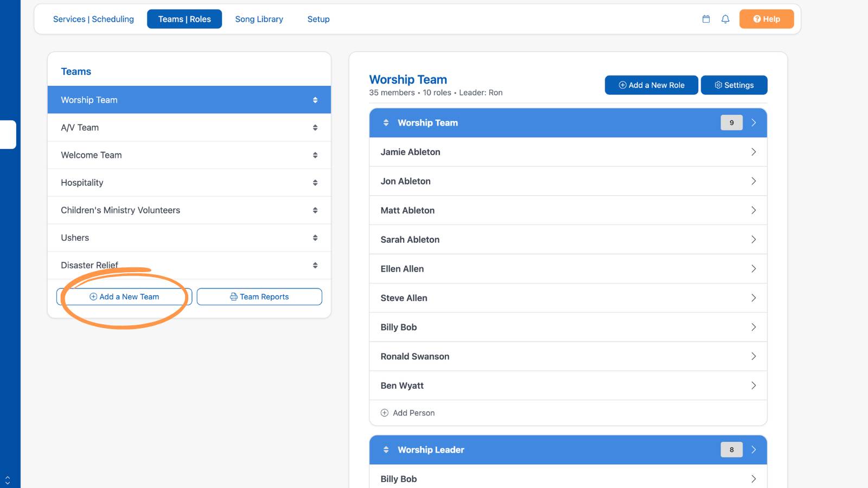Click sort handle on Worship Team in Teams list
This screenshot has height=488, width=868.
coord(315,100)
